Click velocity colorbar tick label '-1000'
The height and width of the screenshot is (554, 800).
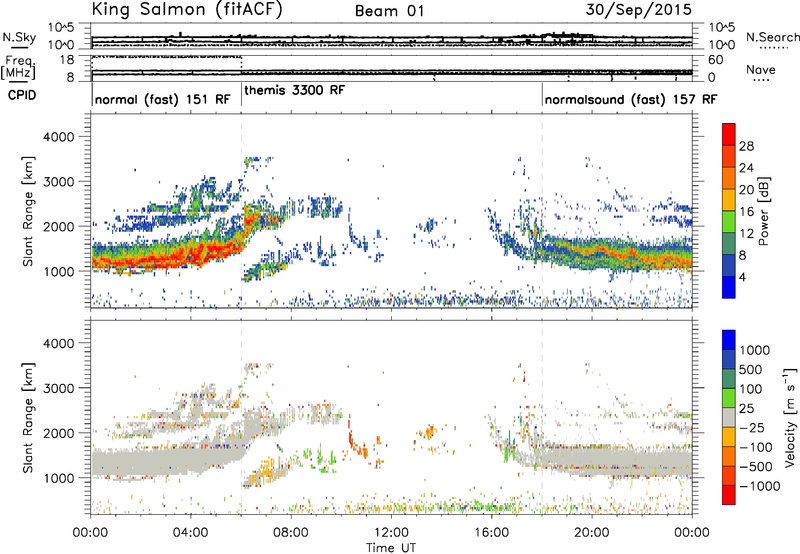[x=759, y=486]
